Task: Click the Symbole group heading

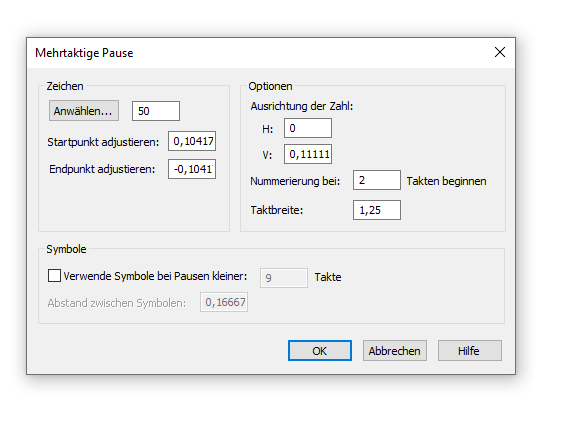Action: point(66,249)
